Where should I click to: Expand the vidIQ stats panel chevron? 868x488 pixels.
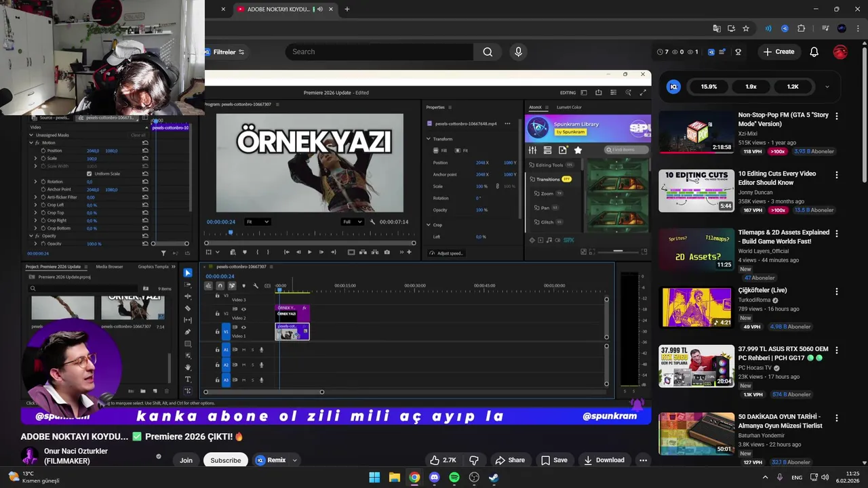coord(827,87)
